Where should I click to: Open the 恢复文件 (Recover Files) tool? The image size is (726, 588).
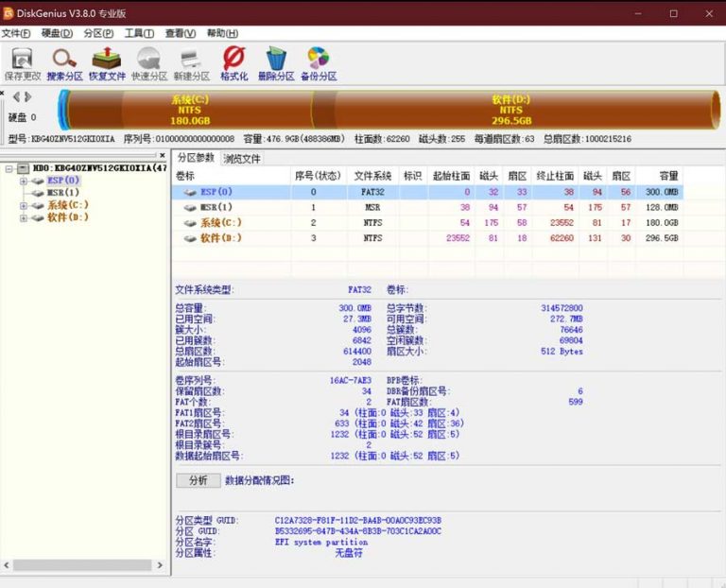pyautogui.click(x=106, y=62)
